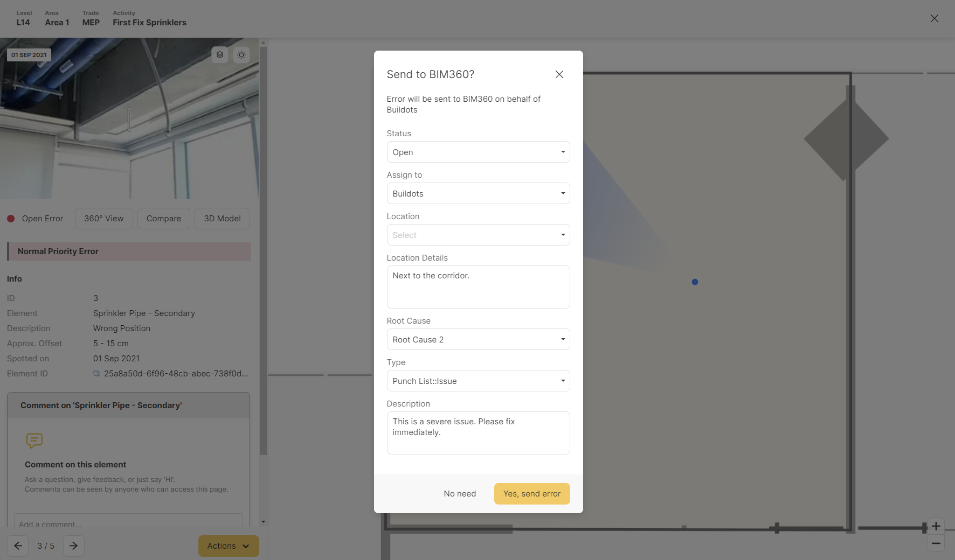Click the Normal Priority Error banner
The image size is (955, 560).
[129, 251]
